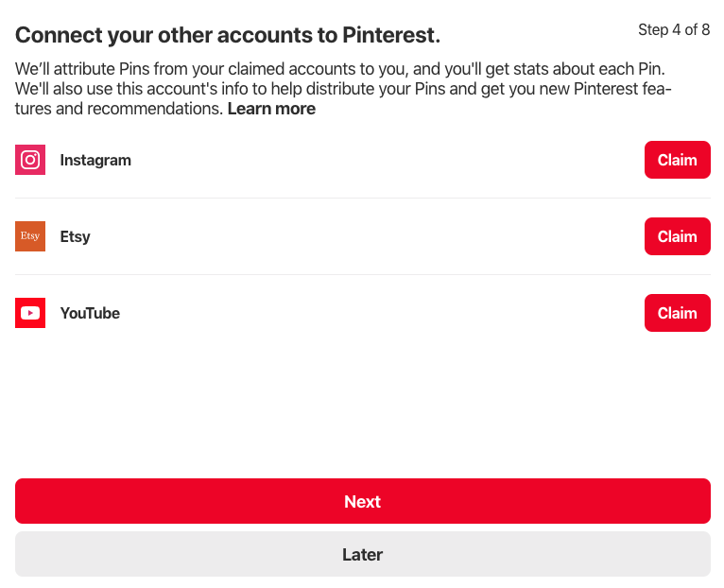Click the orange Etsy logo icon
Viewport: 724px width, 588px height.
(30, 236)
